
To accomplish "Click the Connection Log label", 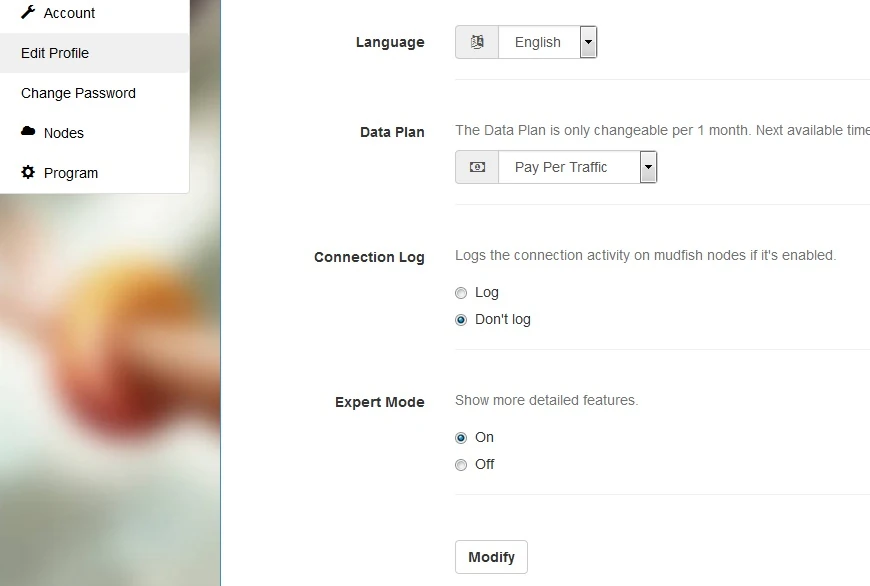I will [369, 257].
